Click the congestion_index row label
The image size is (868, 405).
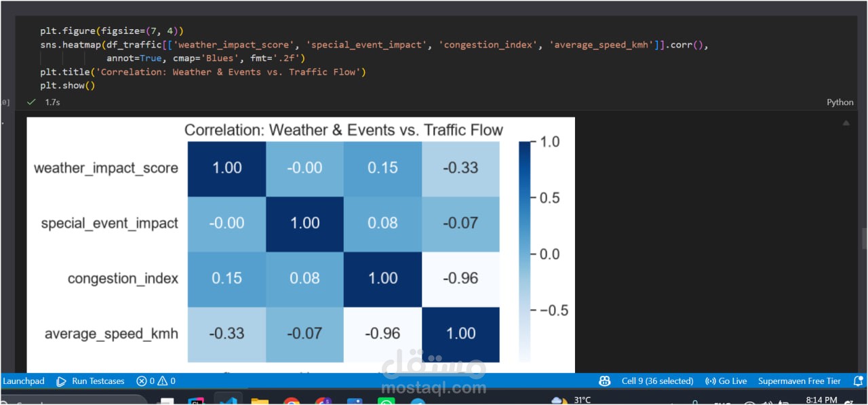click(123, 279)
